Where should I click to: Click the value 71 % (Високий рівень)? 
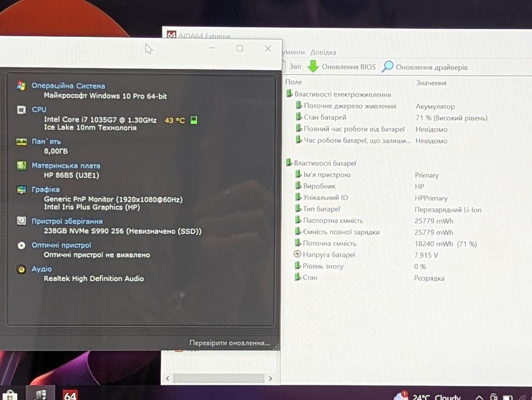tap(451, 118)
